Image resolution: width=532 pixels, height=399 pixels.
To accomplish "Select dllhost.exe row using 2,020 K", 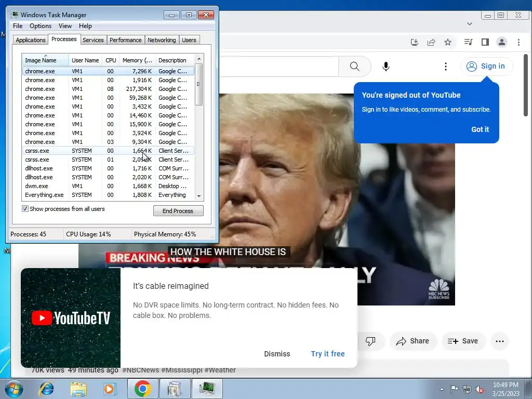I will [x=108, y=177].
